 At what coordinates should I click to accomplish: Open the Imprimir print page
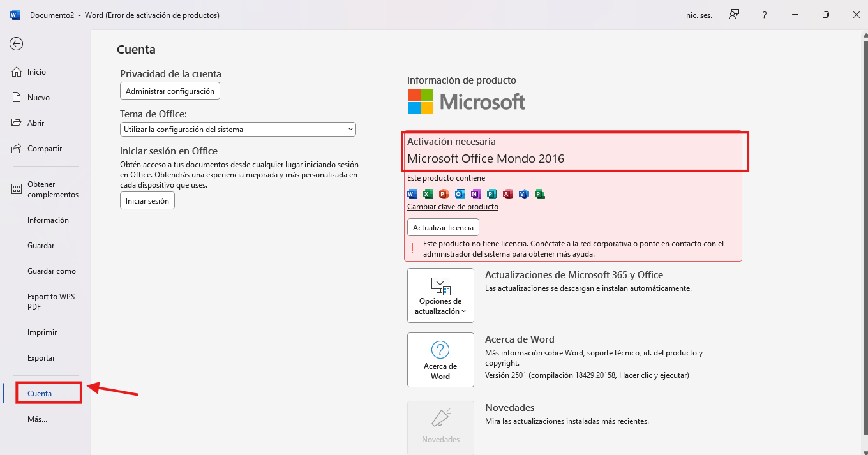tap(42, 332)
